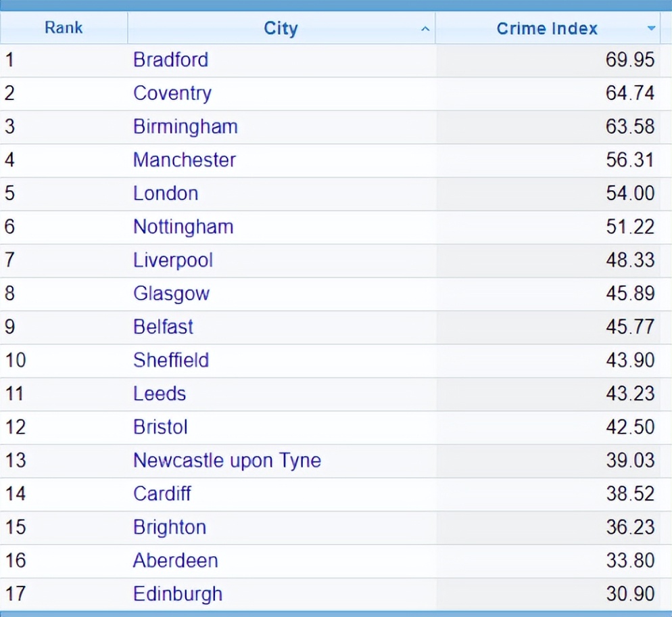This screenshot has width=672, height=617.
Task: Open the Bradford city link
Action: pyautogui.click(x=170, y=60)
